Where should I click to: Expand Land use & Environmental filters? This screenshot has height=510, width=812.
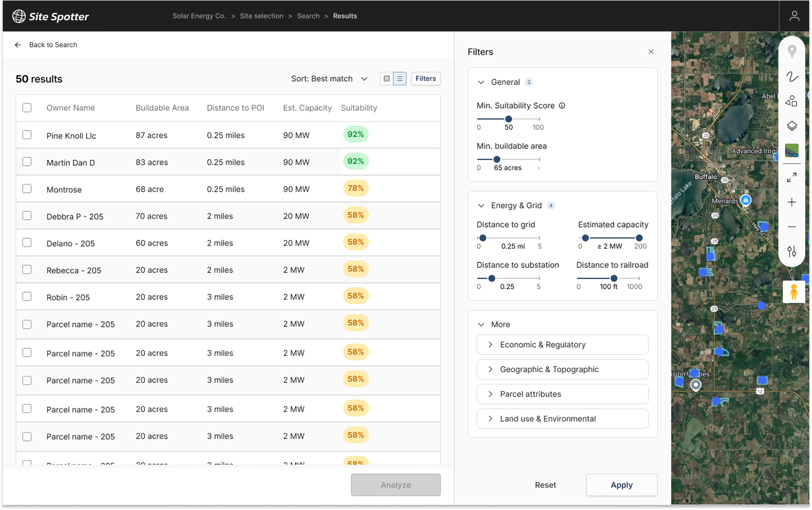coord(562,419)
